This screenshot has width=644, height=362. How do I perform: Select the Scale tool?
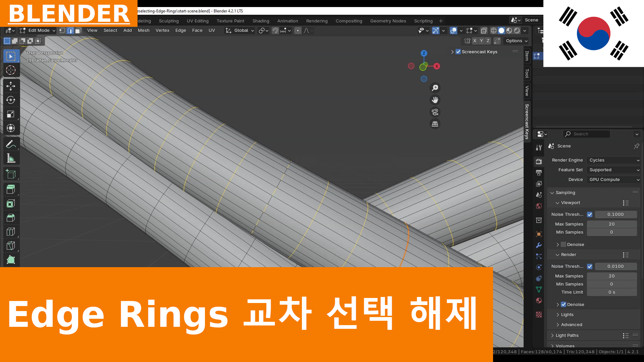coord(11,114)
